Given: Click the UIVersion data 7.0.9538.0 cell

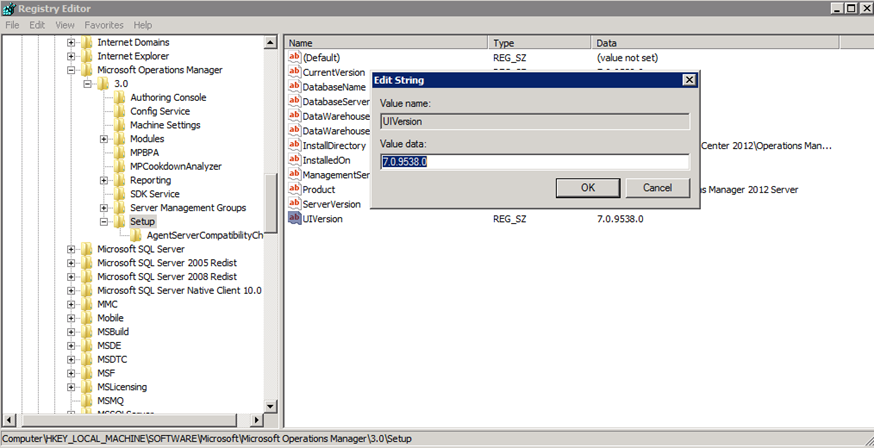Looking at the screenshot, I should [620, 219].
